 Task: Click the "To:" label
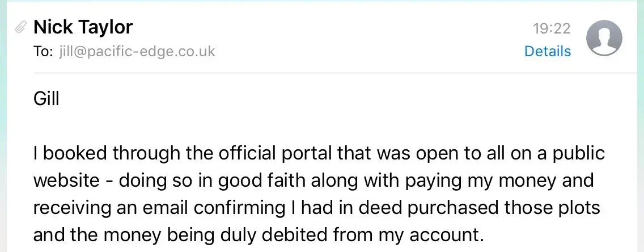coord(44,52)
